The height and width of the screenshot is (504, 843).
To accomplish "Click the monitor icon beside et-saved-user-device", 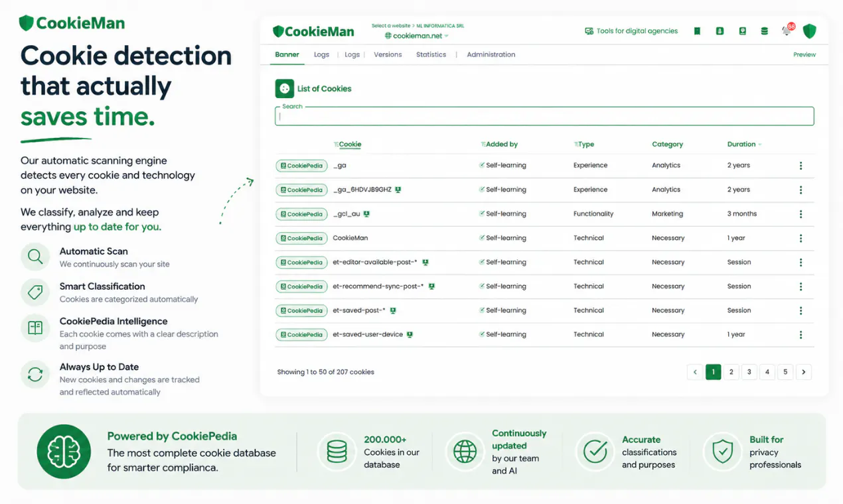I will [x=410, y=335].
